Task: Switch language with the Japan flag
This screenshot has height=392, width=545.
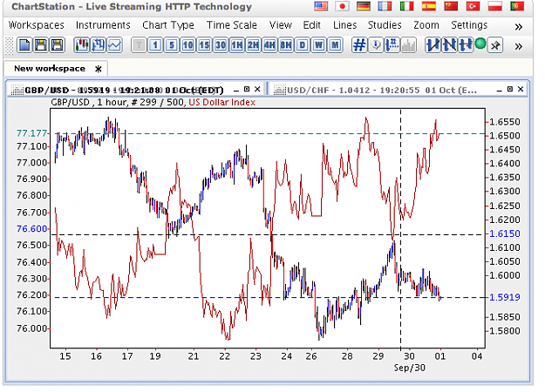Action: (x=343, y=6)
